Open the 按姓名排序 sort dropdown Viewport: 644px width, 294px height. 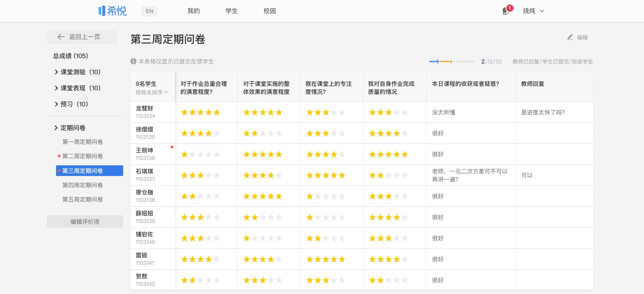coord(152,92)
